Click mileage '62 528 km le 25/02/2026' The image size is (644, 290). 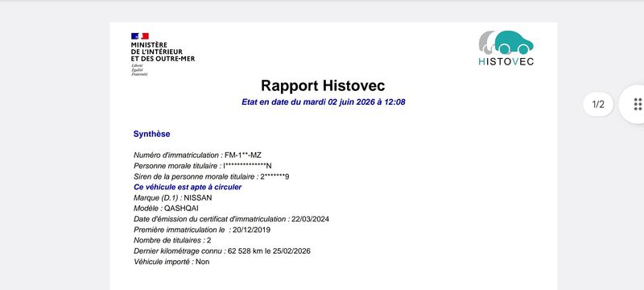[269, 251]
